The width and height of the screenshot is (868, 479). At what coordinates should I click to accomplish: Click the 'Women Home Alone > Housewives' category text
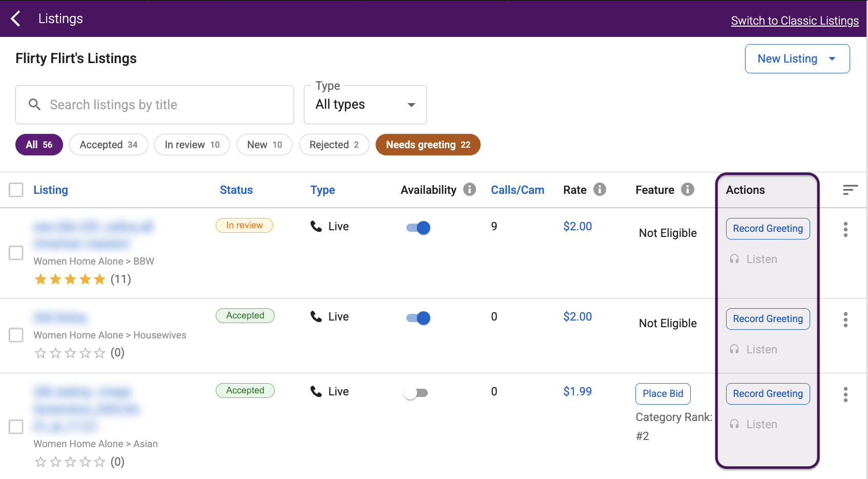[110, 335]
